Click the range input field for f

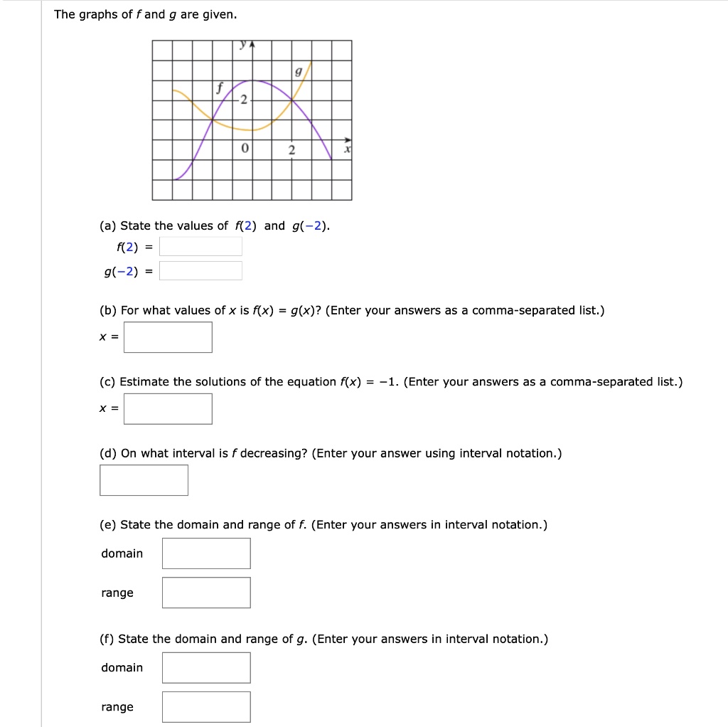206,592
